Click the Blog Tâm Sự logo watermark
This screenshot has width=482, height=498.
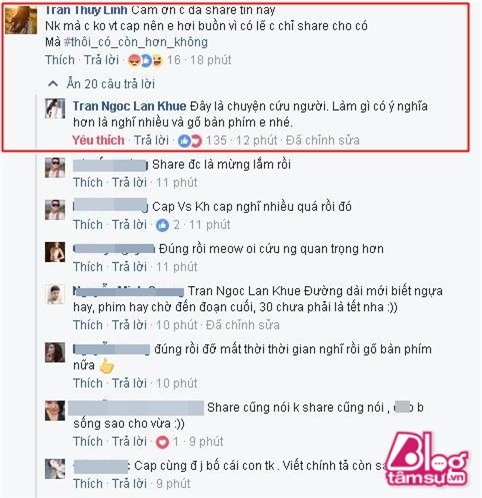point(427,459)
